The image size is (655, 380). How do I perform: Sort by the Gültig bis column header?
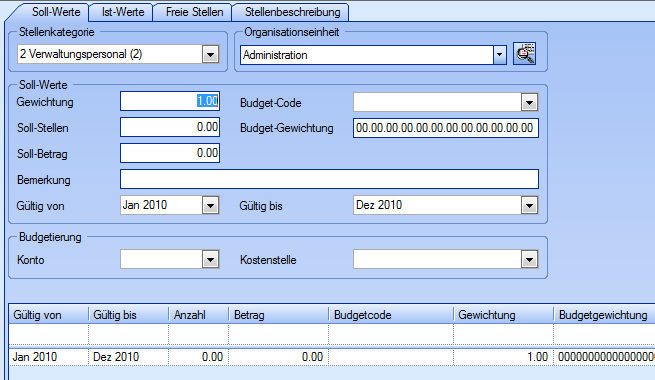tap(128, 314)
